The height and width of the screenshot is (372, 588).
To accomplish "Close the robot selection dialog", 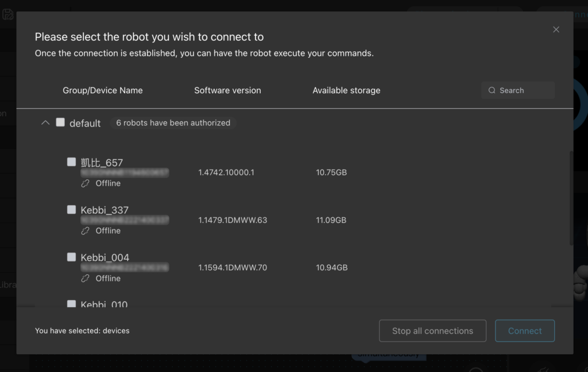I will click(x=556, y=29).
